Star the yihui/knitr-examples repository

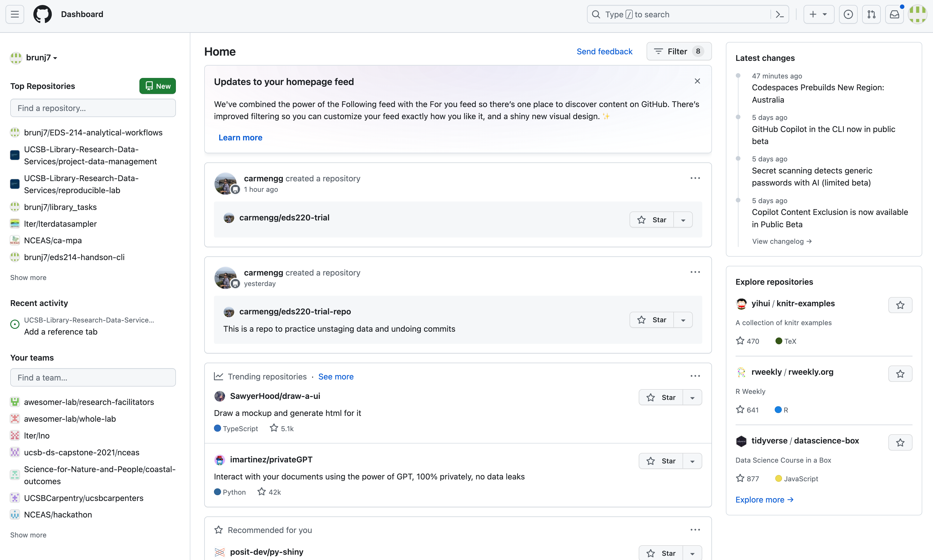[x=900, y=305]
